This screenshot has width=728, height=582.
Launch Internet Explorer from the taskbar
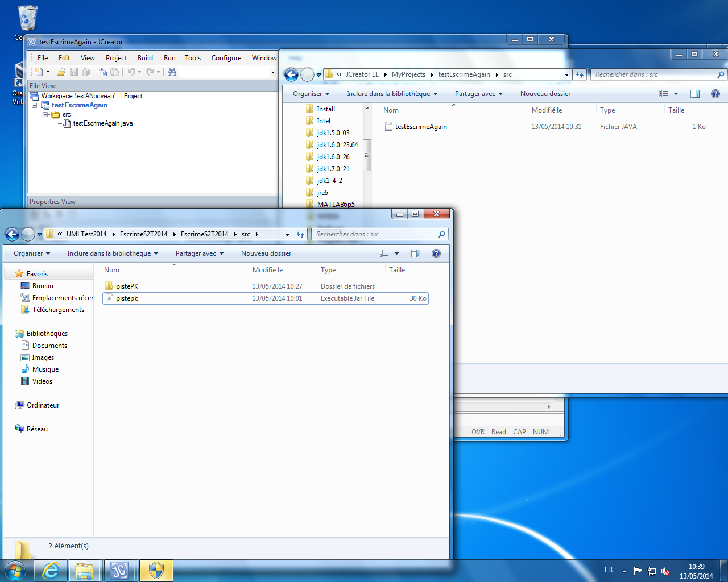(x=51, y=570)
